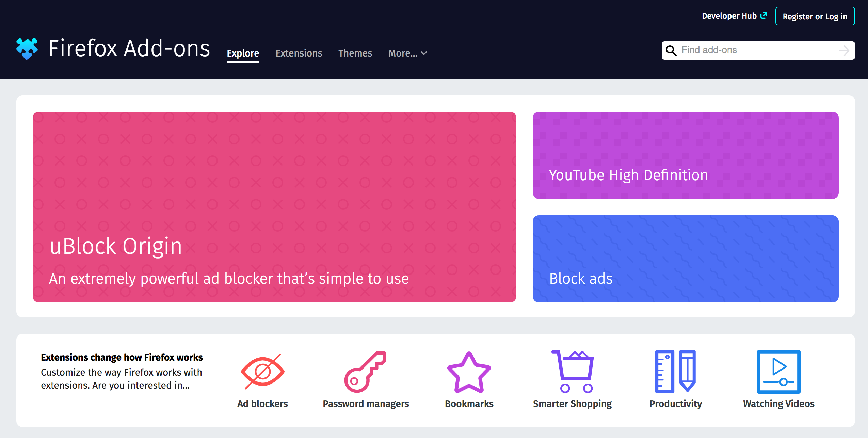The height and width of the screenshot is (438, 868).
Task: Open the Block ads blue card
Action: click(685, 259)
